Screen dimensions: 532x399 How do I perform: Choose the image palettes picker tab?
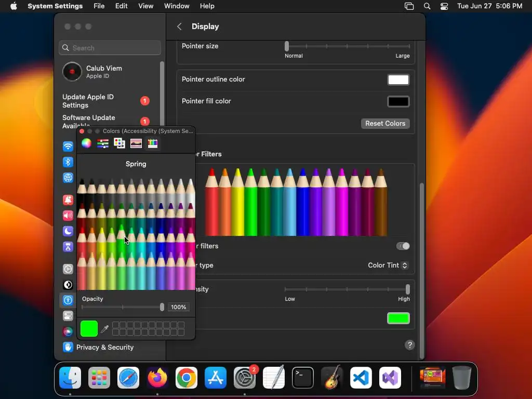136,143
